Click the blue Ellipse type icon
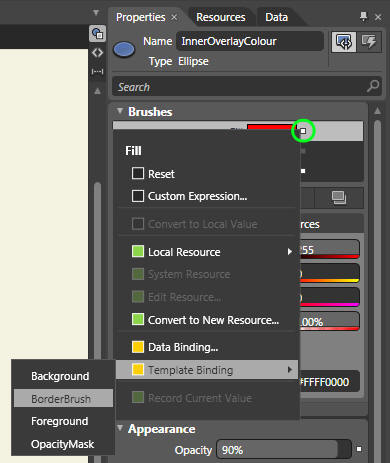 pyautogui.click(x=124, y=50)
